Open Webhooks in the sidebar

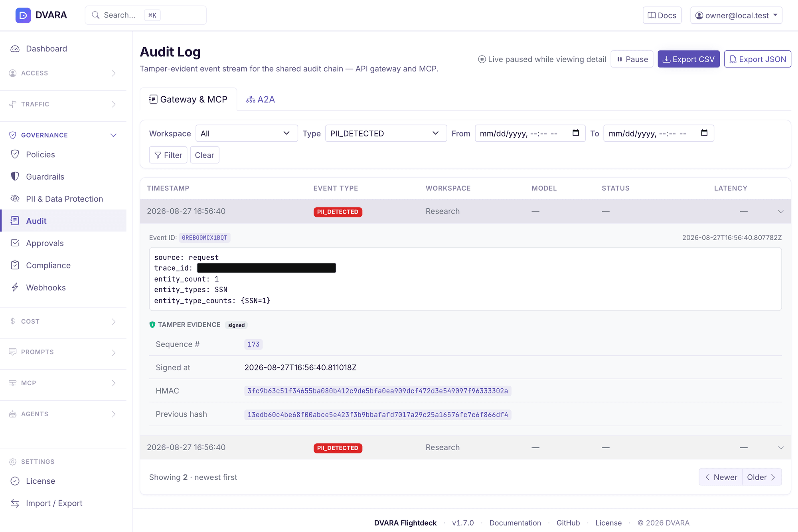pos(63,287)
